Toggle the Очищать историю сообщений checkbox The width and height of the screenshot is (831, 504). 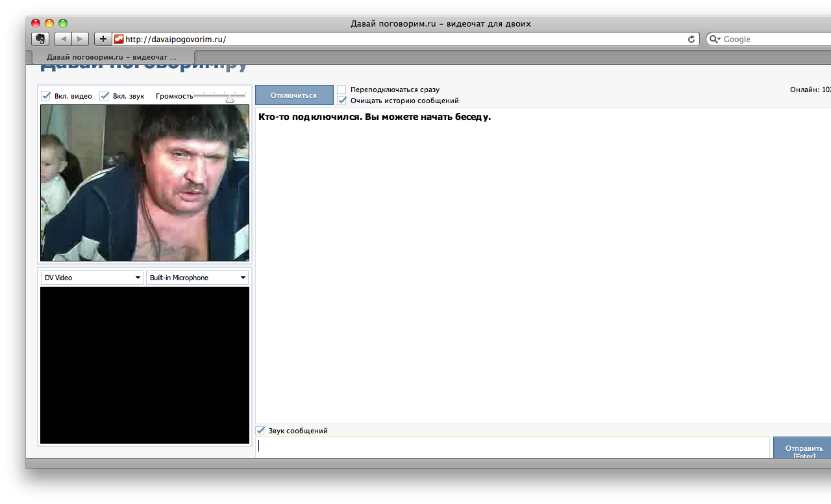pos(341,101)
